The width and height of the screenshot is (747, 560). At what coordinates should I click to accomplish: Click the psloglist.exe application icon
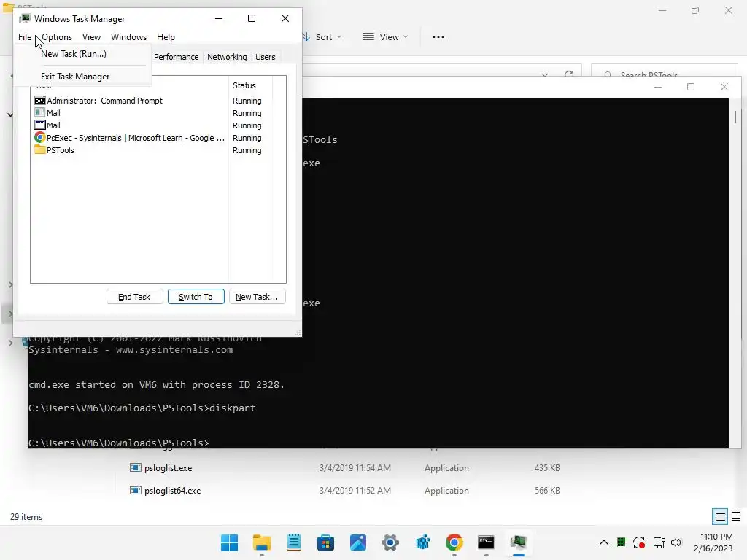pos(135,467)
